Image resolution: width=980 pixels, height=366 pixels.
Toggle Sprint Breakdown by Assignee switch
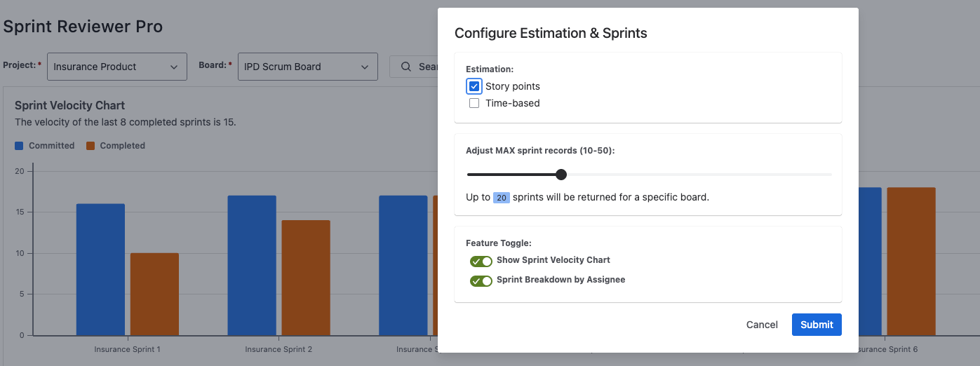(481, 280)
